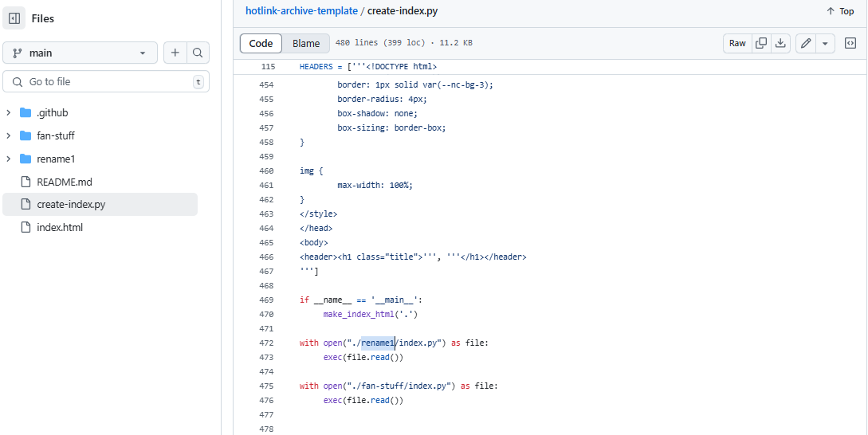Open the main branch selector dropdown

tap(80, 53)
